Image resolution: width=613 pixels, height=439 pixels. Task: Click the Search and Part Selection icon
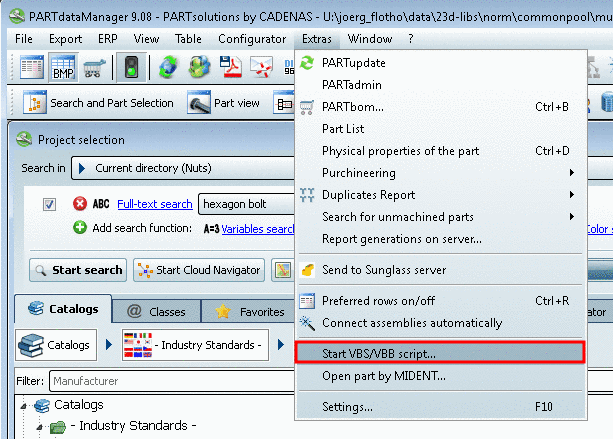coord(35,102)
